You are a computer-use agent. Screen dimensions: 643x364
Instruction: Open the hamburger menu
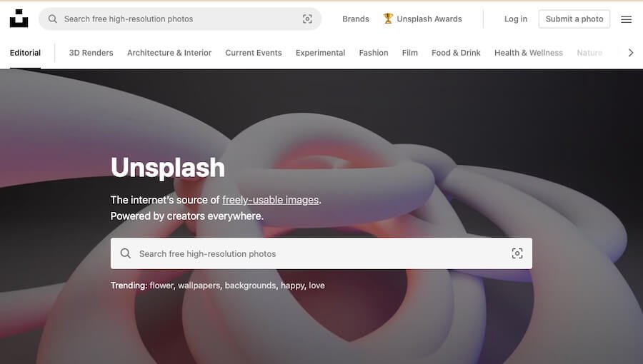coord(626,19)
